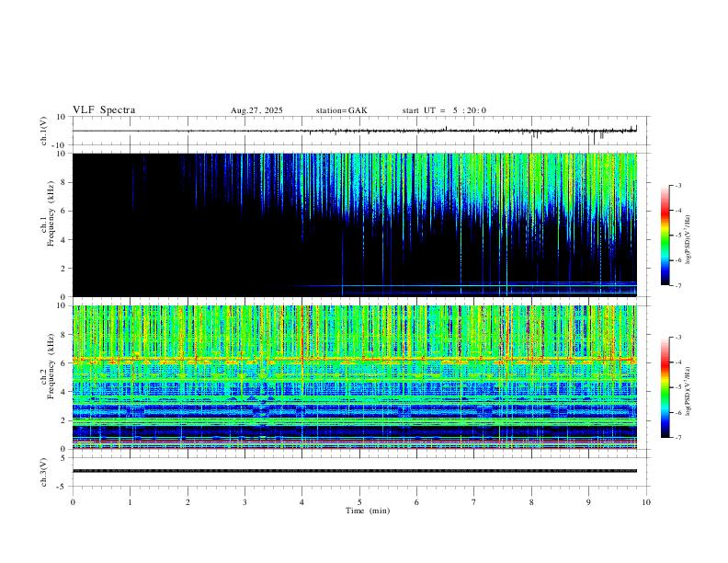Click inside the ch.1 spectrogram panel
The width and height of the screenshot is (728, 563).
tap(355, 224)
